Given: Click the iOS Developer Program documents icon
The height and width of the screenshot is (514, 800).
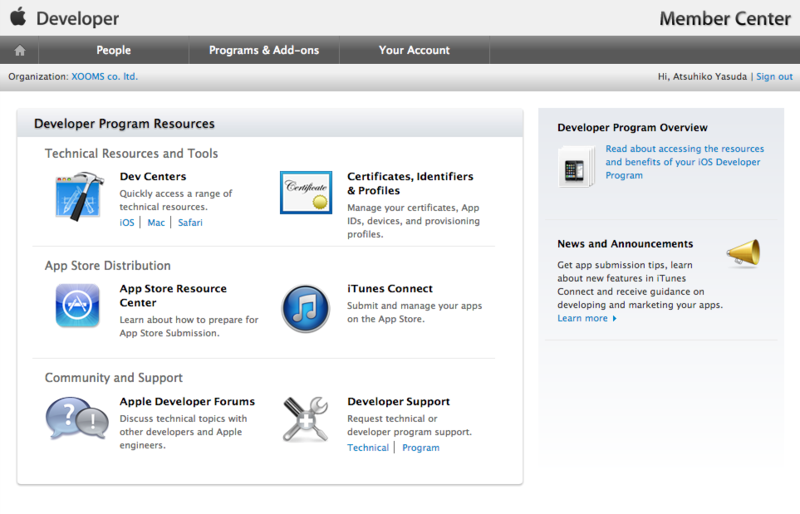Looking at the screenshot, I should pyautogui.click(x=576, y=167).
